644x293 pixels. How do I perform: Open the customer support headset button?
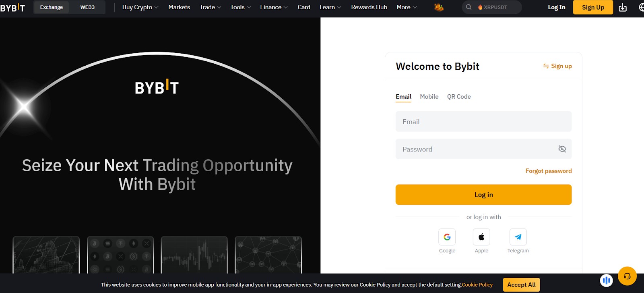click(627, 276)
